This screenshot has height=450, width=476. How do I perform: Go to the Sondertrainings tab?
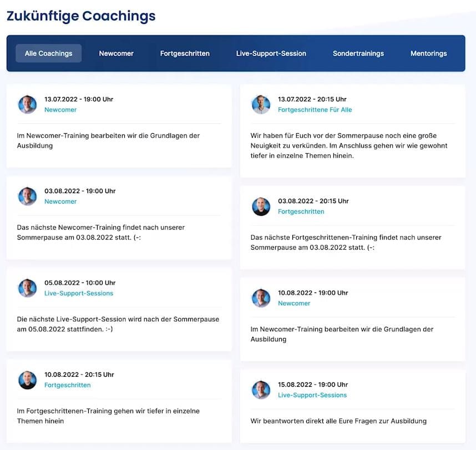(x=358, y=53)
